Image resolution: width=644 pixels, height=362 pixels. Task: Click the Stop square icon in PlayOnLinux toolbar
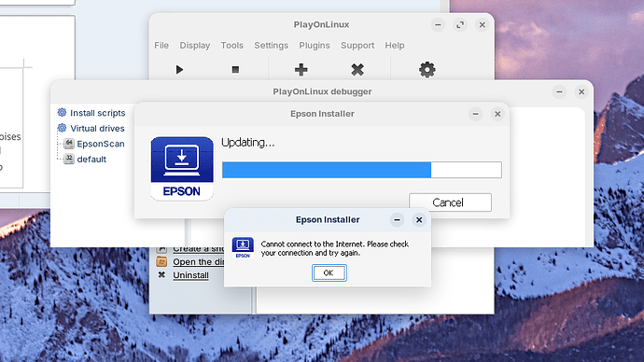click(x=235, y=69)
